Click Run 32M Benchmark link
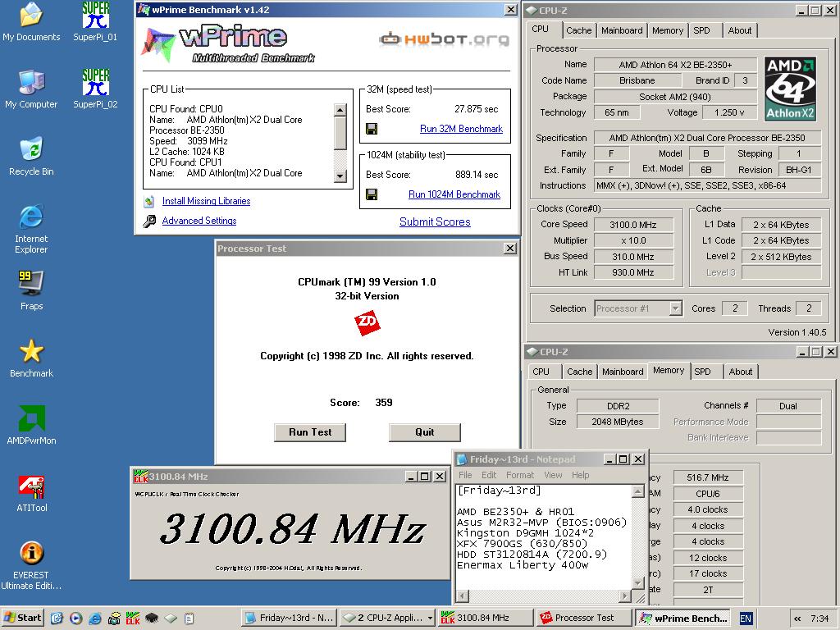This screenshot has width=840, height=630. 461,129
